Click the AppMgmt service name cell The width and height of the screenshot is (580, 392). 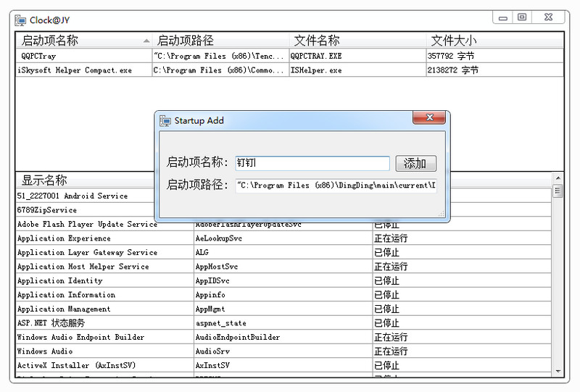(x=283, y=309)
